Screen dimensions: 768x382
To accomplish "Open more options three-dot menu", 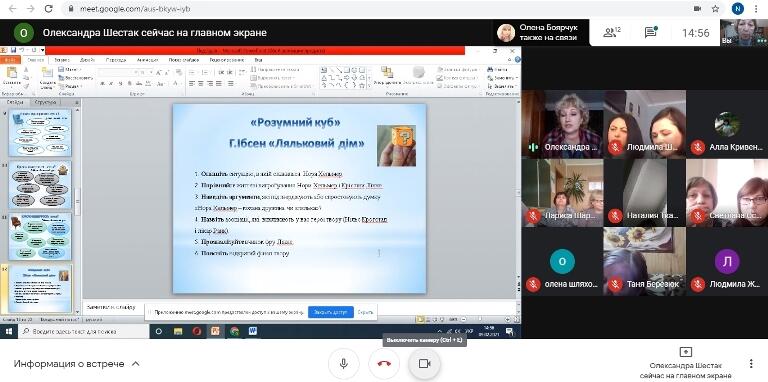I will [751, 364].
